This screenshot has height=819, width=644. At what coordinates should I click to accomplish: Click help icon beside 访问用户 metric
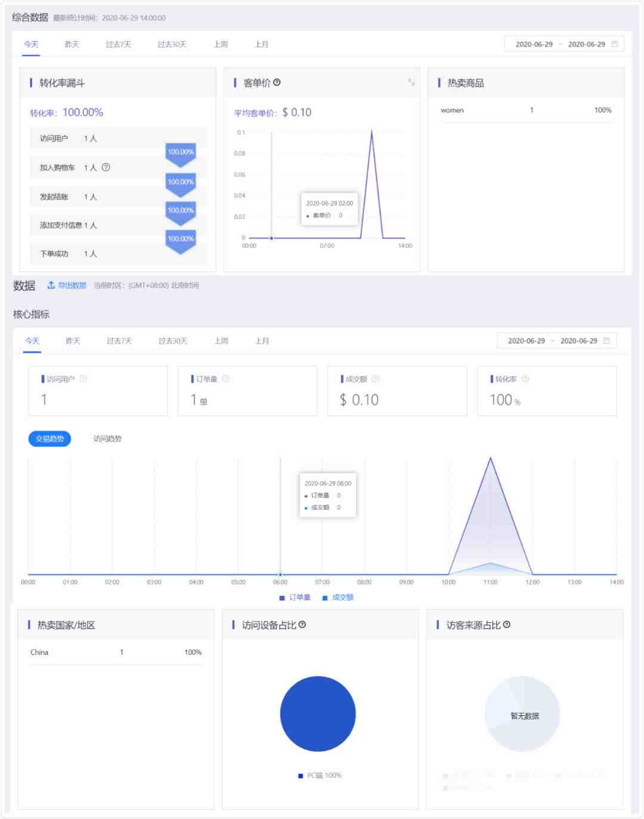click(83, 379)
